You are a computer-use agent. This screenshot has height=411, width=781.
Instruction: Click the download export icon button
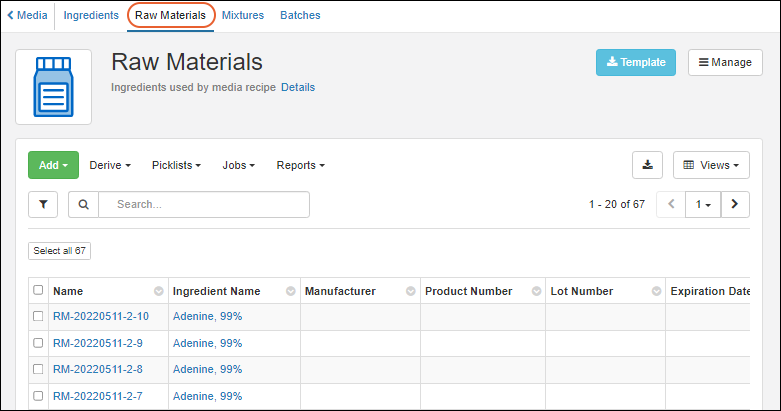pyautogui.click(x=647, y=165)
